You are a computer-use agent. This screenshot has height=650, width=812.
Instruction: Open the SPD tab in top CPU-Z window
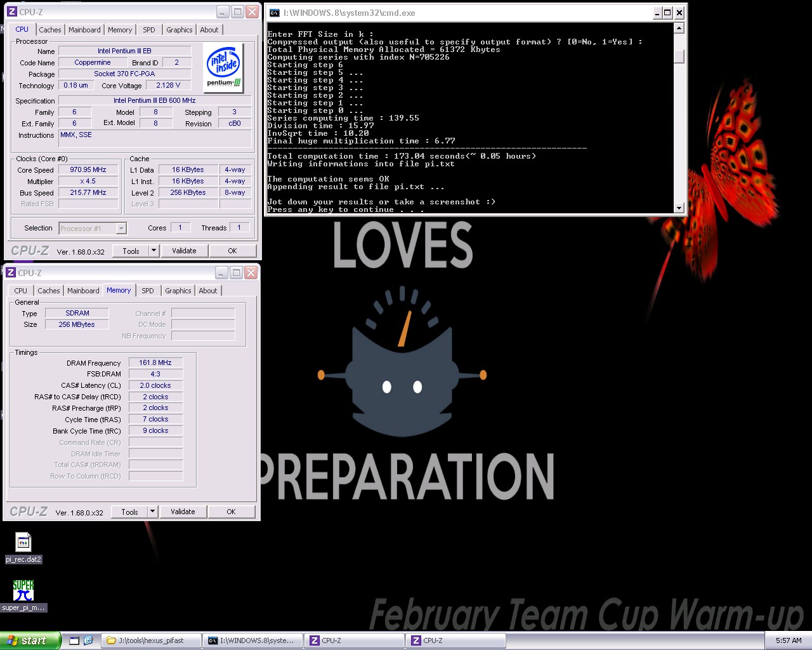(149, 30)
